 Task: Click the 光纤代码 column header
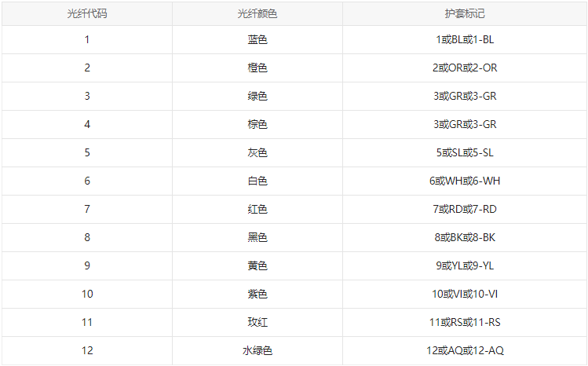87,14
